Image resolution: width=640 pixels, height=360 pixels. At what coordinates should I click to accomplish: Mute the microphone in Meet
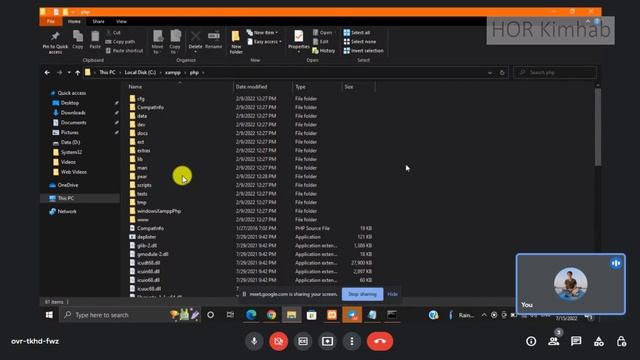[x=254, y=341]
